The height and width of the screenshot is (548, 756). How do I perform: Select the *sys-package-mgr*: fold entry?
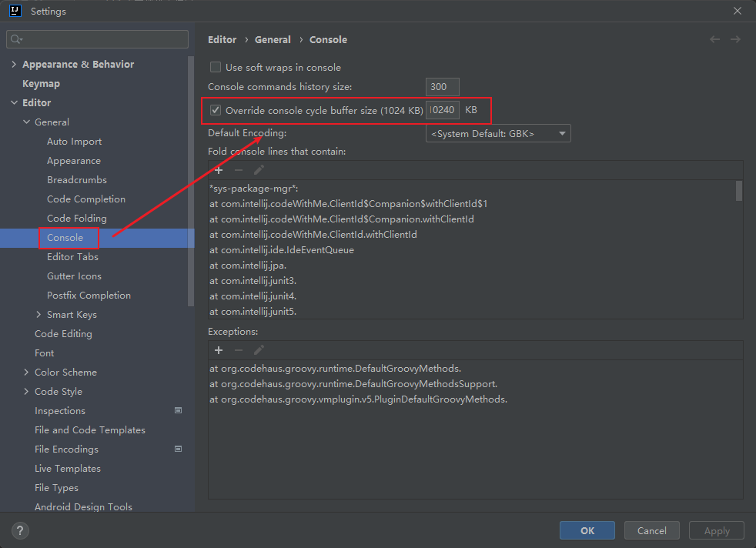click(x=253, y=189)
